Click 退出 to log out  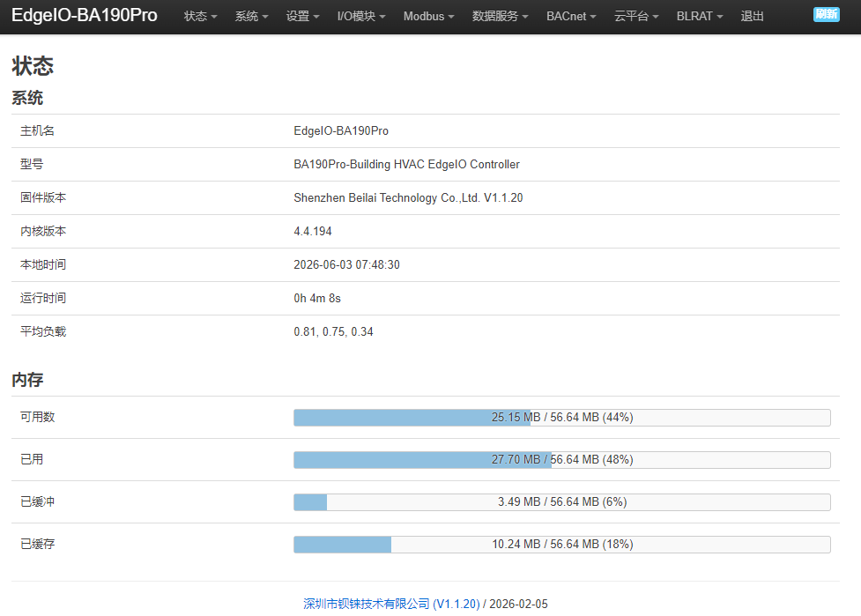[753, 17]
